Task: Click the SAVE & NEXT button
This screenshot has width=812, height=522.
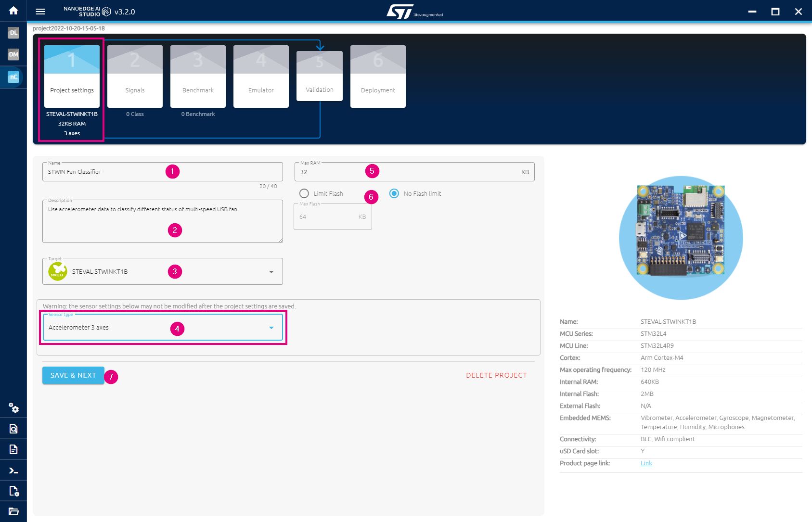Action: coord(73,375)
